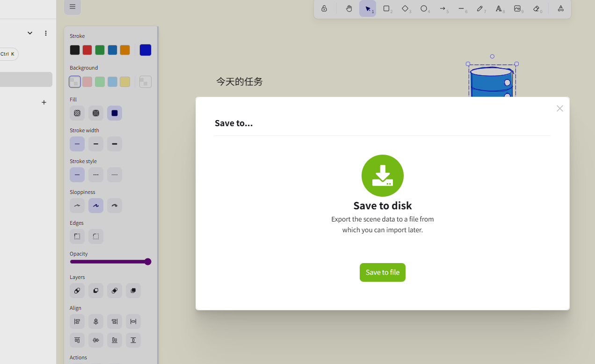
Task: Close the Save to dialog
Action: pyautogui.click(x=560, y=108)
